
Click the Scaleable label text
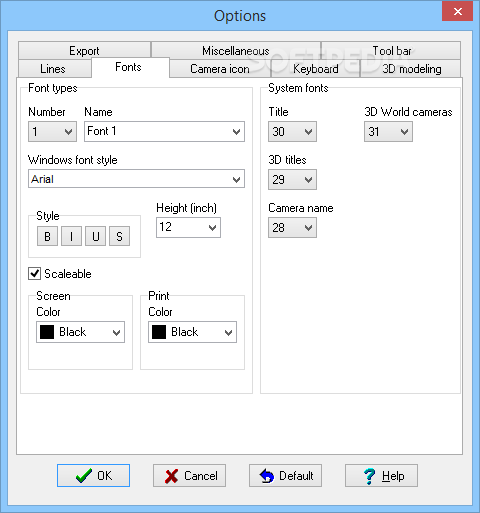click(x=68, y=274)
